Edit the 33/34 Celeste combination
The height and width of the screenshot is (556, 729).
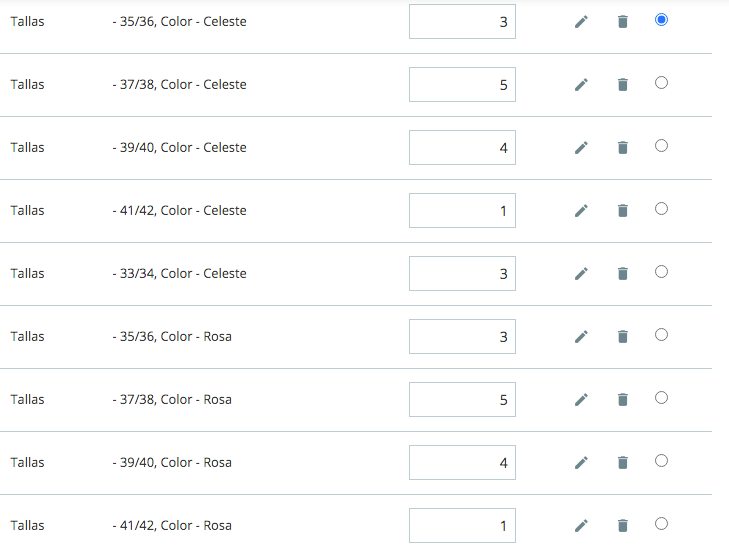pos(581,273)
